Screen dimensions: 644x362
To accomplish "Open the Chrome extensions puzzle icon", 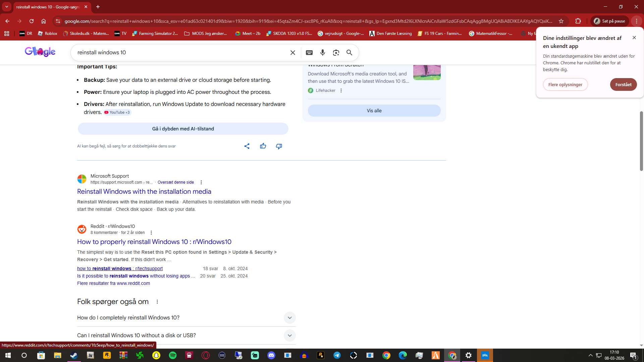I will click(578, 21).
